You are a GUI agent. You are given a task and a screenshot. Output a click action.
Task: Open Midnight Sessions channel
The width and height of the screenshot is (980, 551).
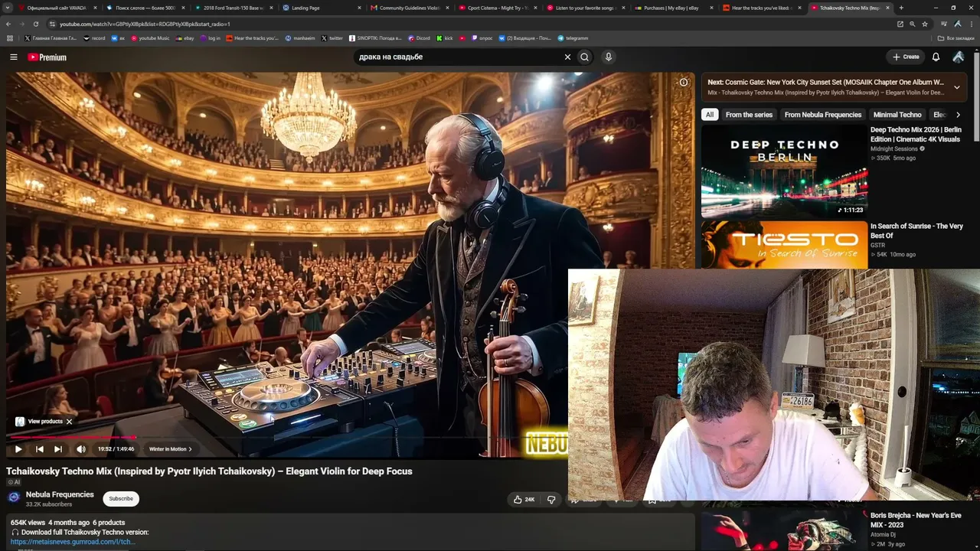tap(894, 149)
